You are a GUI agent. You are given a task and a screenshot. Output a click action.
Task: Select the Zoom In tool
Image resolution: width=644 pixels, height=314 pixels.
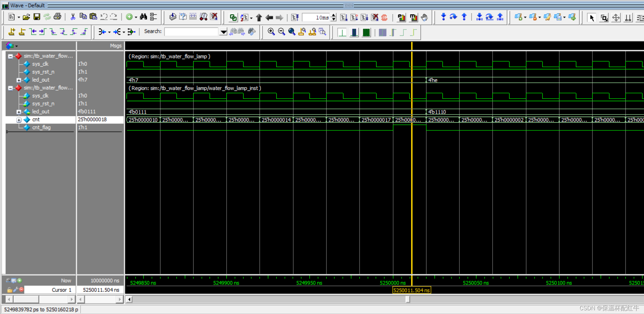point(271,32)
